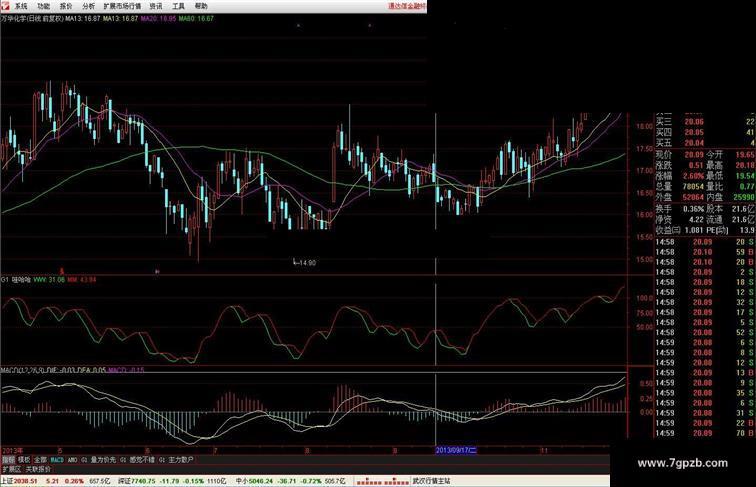Open the 功能 menu
This screenshot has width=756, height=487.
click(x=43, y=6)
